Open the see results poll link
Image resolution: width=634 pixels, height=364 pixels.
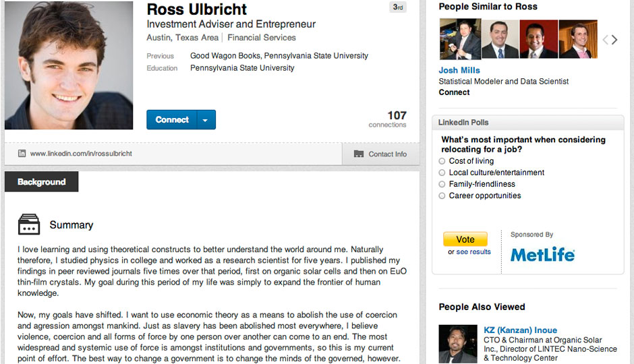pos(473,252)
